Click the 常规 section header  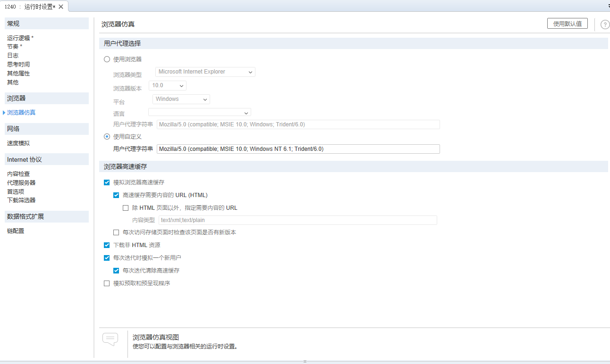click(x=46, y=24)
